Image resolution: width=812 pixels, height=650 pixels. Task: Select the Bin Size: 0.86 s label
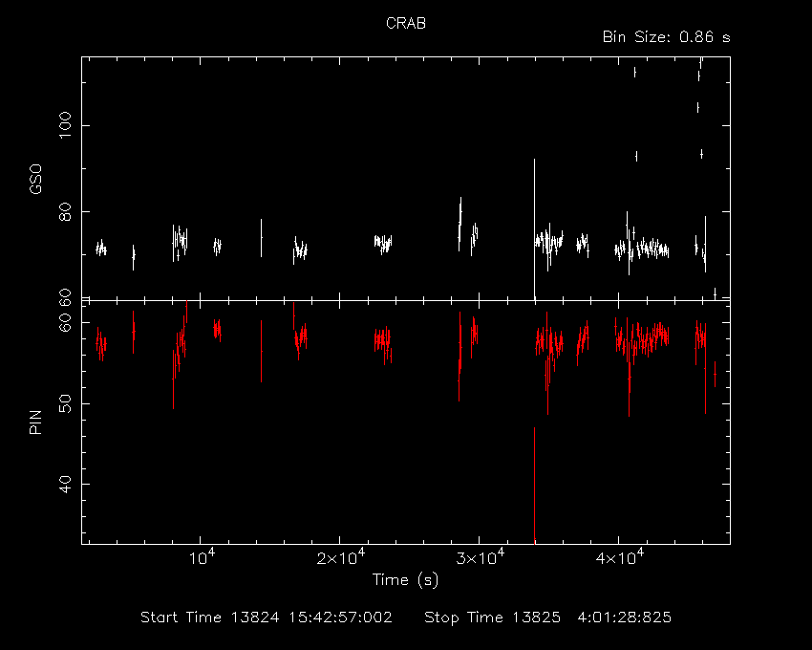[667, 37]
